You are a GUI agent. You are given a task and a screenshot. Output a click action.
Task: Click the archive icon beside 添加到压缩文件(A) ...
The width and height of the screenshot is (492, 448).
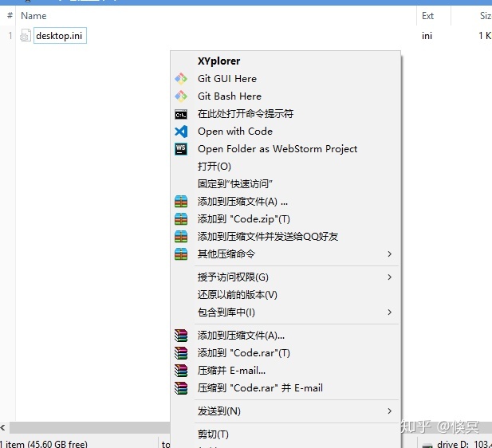(x=181, y=202)
